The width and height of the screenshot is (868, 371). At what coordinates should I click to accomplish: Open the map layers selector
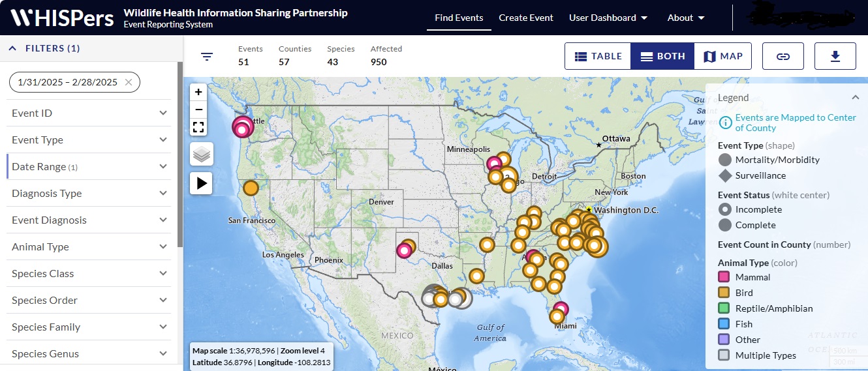(x=202, y=155)
